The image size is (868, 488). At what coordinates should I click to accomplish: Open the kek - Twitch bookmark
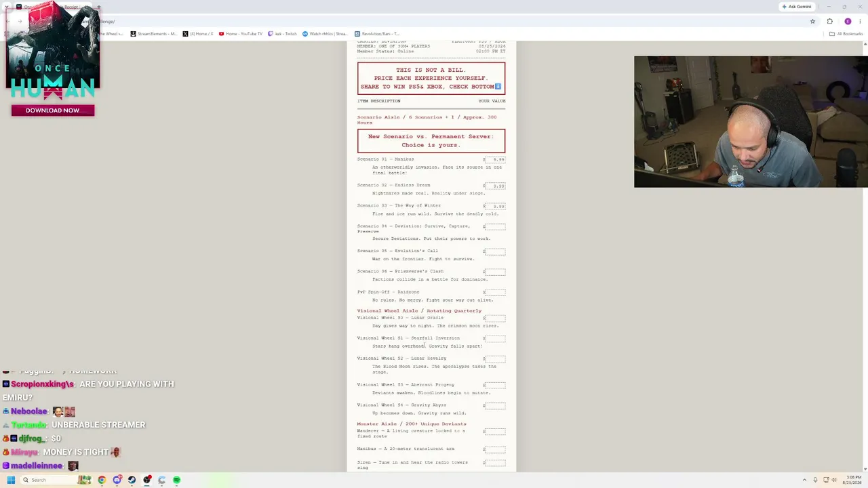[283, 34]
